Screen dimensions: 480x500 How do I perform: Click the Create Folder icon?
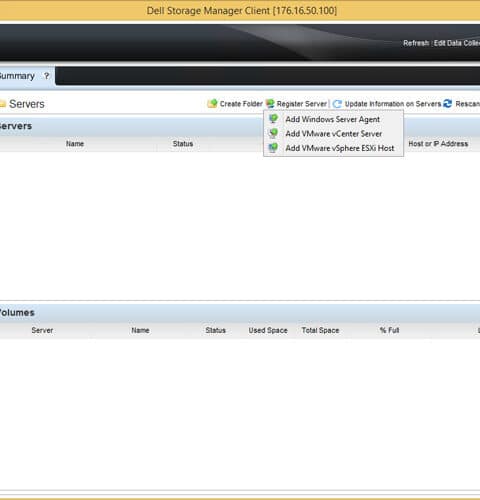pos(212,104)
